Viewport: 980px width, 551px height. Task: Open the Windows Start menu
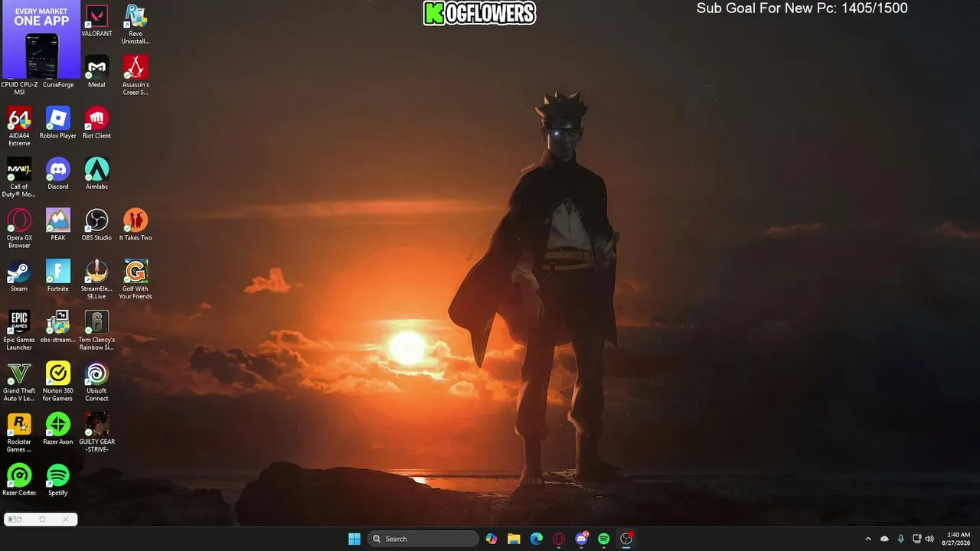coord(354,539)
